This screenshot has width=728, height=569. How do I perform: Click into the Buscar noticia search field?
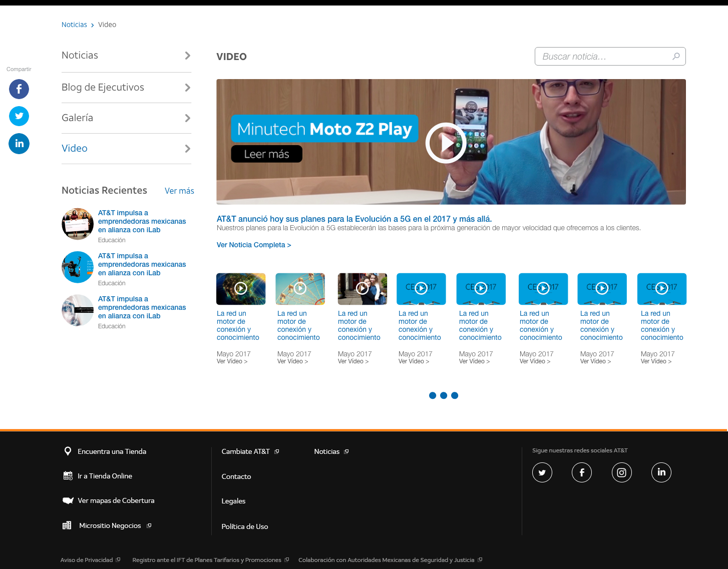pos(610,56)
